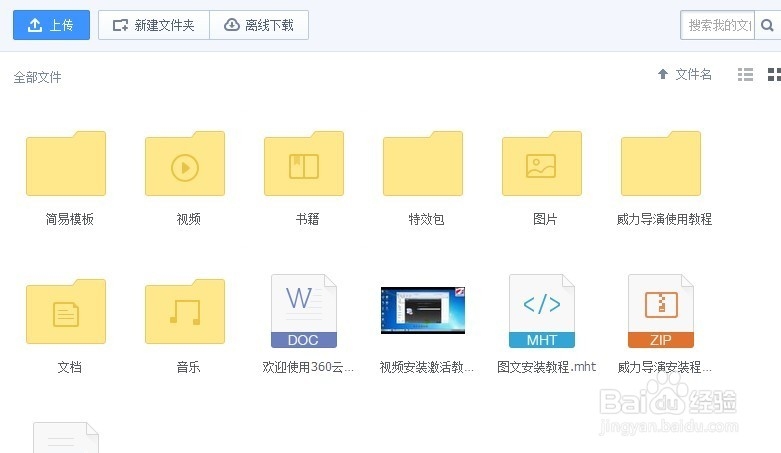This screenshot has height=453, width=781.
Task: Open the 图片 folder icon
Action: coord(542,163)
